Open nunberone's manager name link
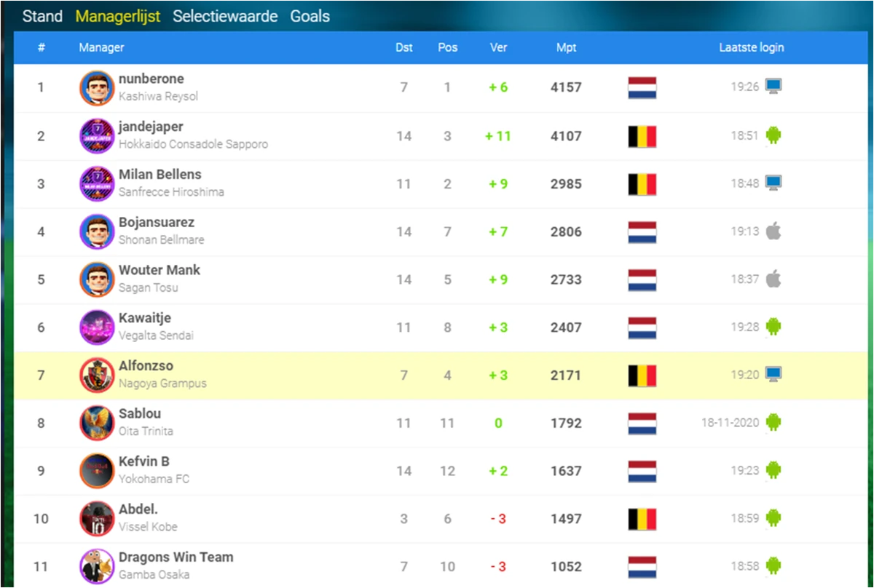874x588 pixels. 151,79
